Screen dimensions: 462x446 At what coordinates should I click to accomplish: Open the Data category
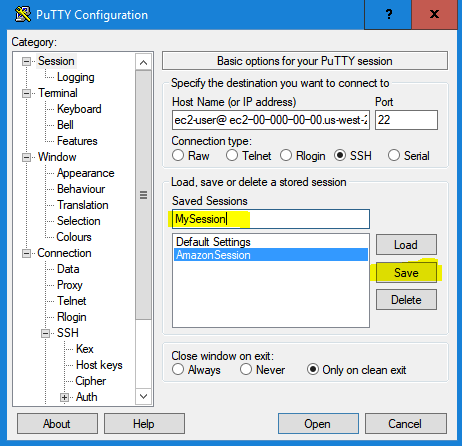pos(68,269)
